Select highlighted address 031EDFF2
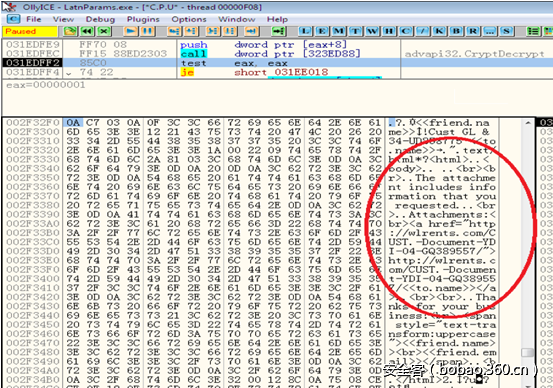553x388 pixels. pyautogui.click(x=32, y=63)
